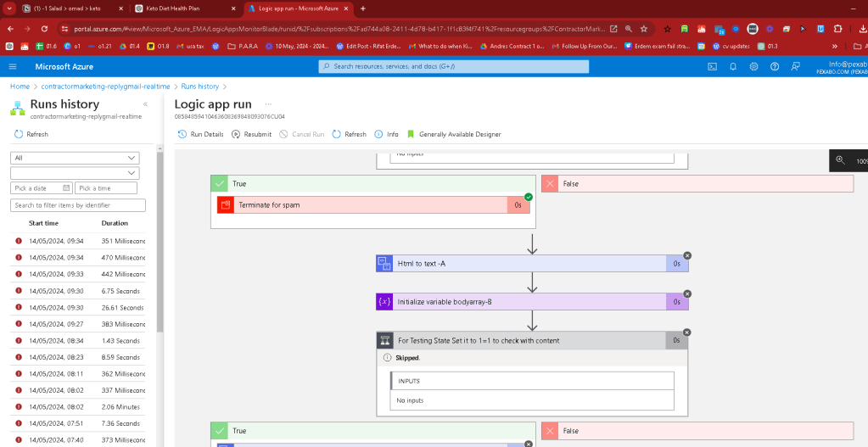Select the run lasting 2.06 Minutes
868x447 pixels.
(x=78, y=407)
